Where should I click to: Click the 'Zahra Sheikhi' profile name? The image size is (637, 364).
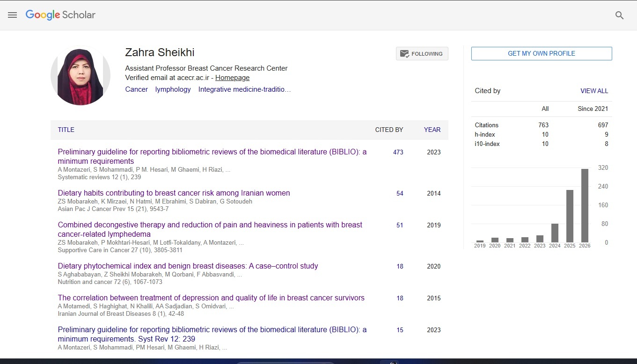tap(160, 53)
